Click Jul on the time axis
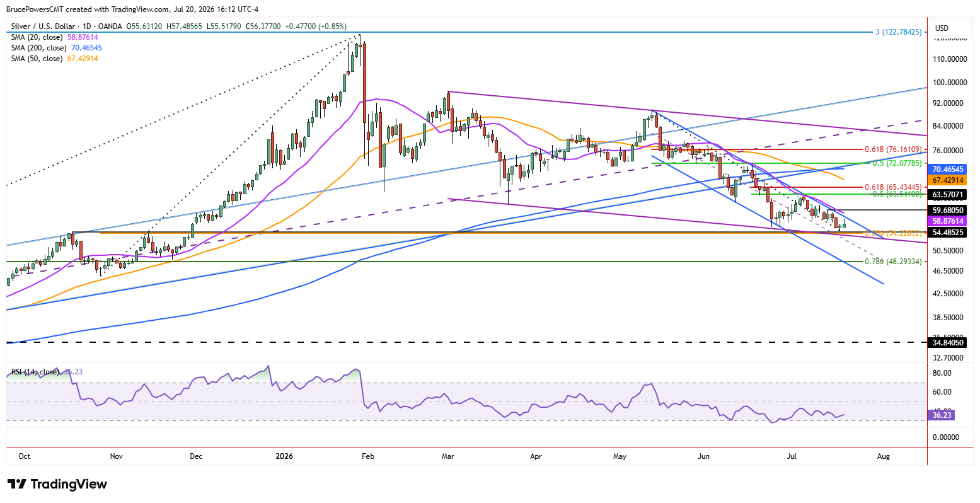This screenshot has width=980, height=503. pos(792,455)
